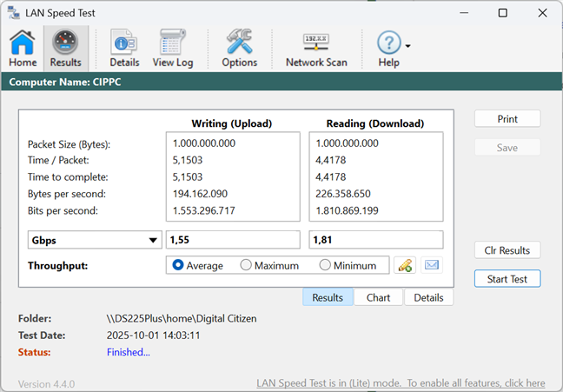Click the Lite mode enable features link

pos(401,382)
